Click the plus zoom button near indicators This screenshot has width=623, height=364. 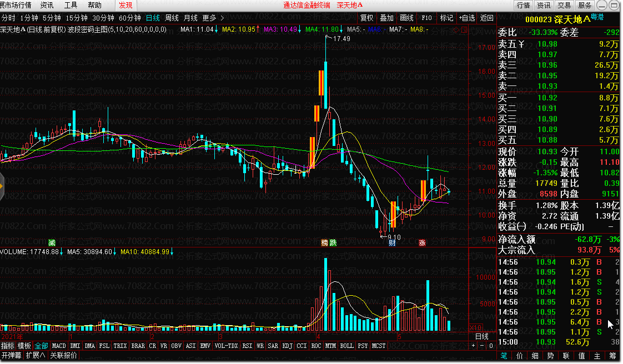(473, 346)
